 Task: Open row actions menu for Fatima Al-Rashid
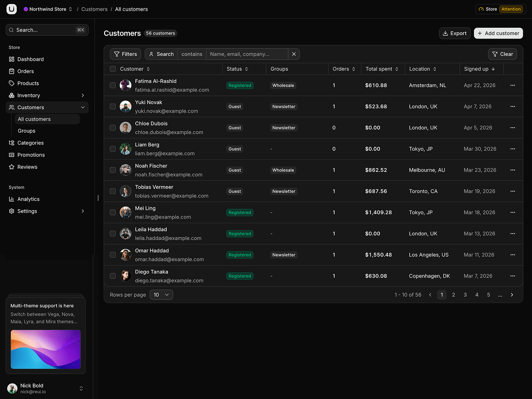[513, 85]
